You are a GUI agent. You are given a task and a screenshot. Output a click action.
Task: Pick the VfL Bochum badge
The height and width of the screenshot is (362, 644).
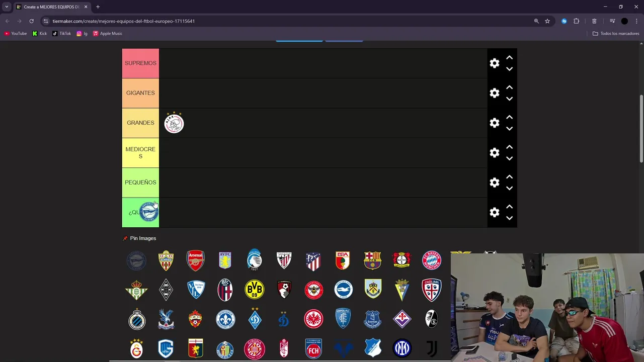pyautogui.click(x=195, y=290)
